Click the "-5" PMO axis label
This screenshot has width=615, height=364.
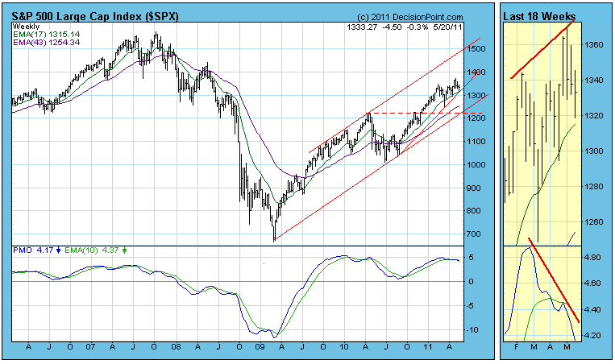(471, 306)
